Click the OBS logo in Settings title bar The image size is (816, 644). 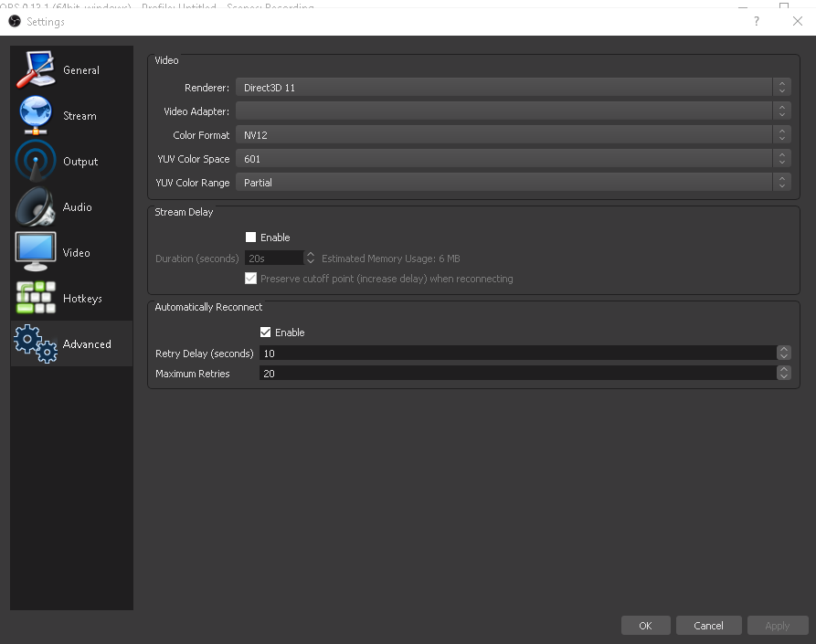click(x=15, y=21)
